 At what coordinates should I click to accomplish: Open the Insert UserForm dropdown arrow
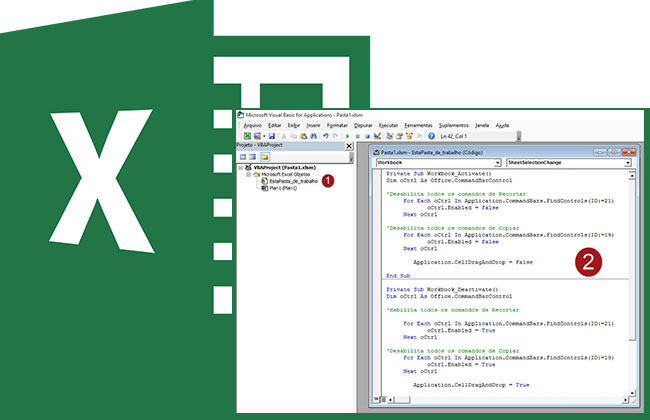(264, 136)
